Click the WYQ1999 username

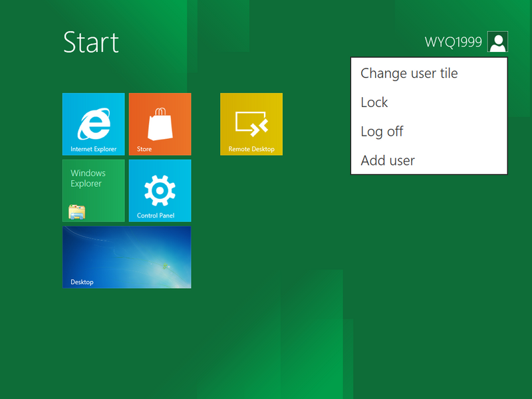tap(453, 42)
